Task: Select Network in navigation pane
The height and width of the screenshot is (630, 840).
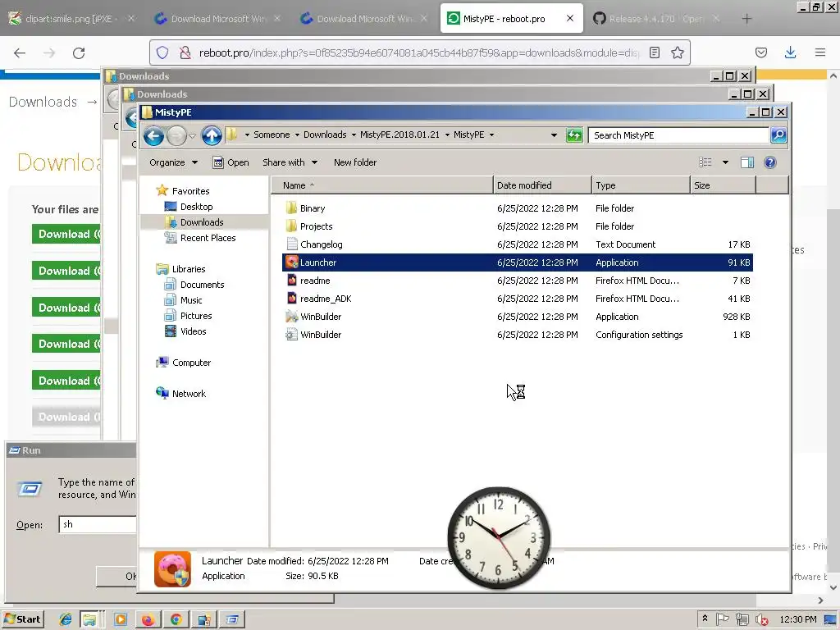Action: (189, 394)
